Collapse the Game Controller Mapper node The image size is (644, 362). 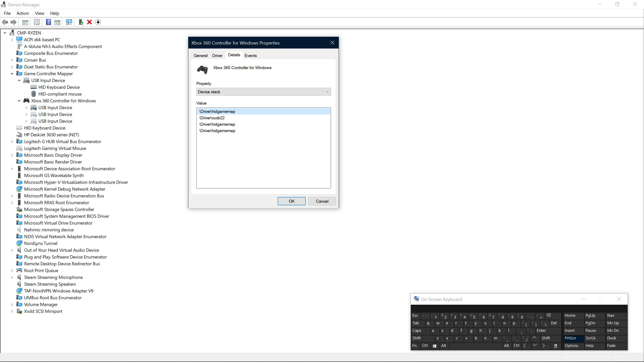12,74
